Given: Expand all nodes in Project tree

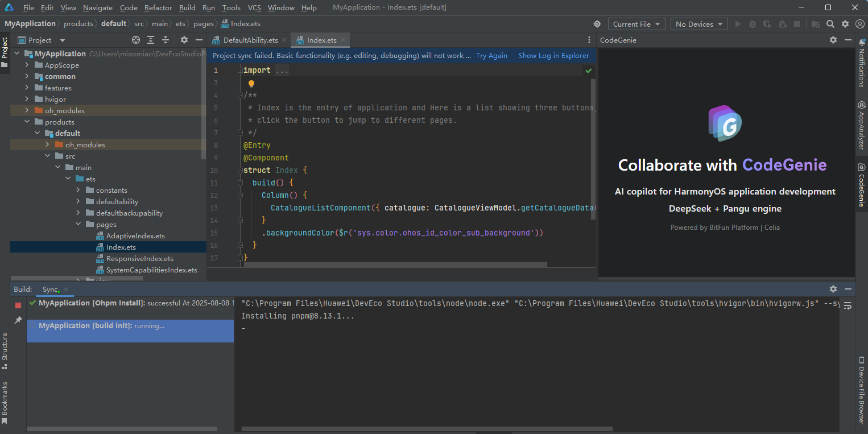Looking at the screenshot, I should pyautogui.click(x=151, y=40).
